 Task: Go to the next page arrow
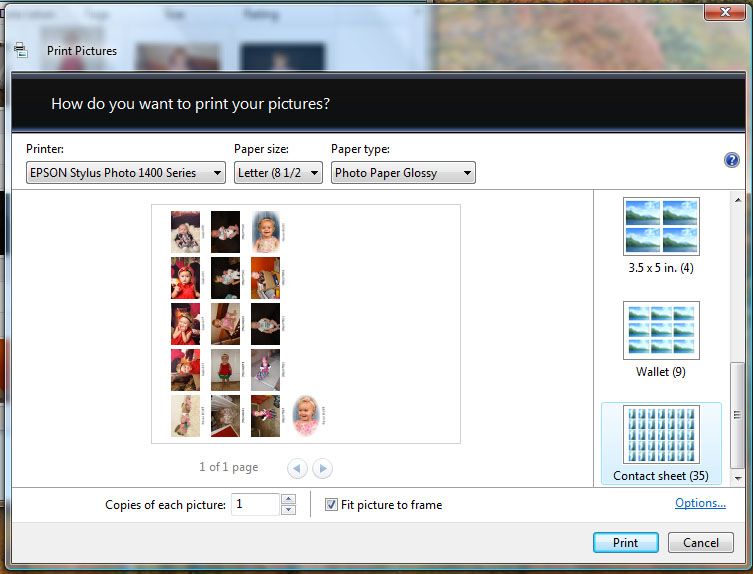tap(322, 467)
